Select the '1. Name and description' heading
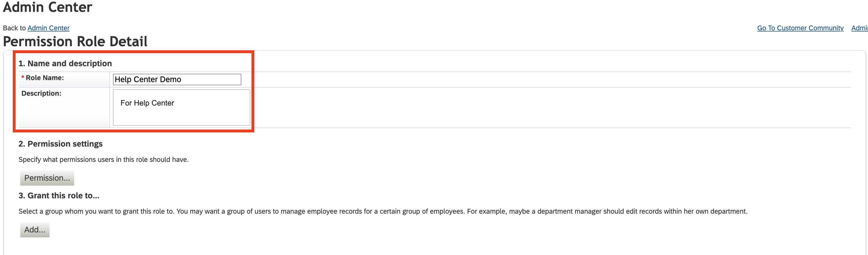 pyautogui.click(x=65, y=63)
